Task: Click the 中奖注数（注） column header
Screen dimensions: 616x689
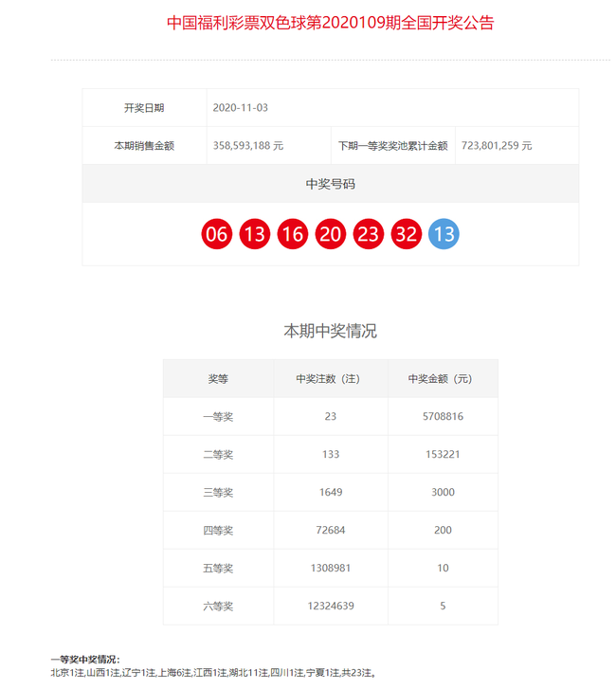Action: click(331, 379)
